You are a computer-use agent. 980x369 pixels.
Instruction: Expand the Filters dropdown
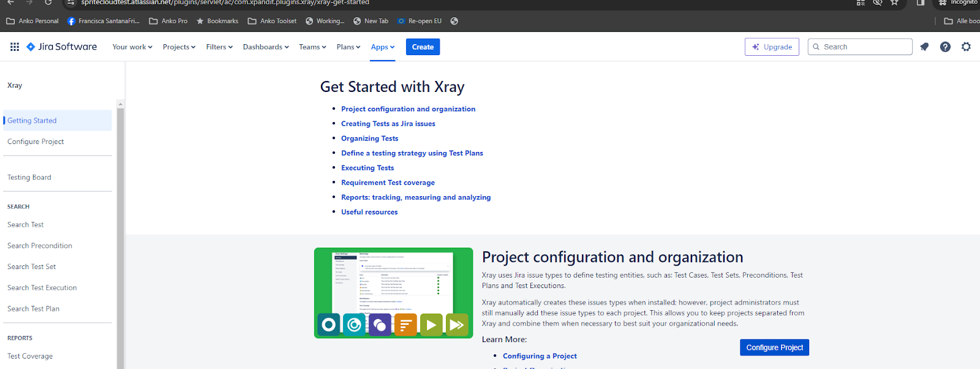coord(219,47)
